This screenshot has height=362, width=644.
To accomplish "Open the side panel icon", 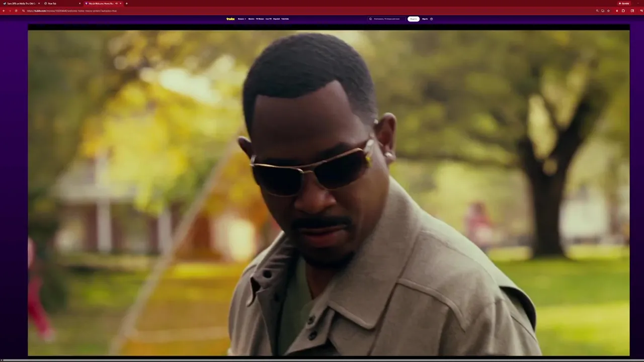I will point(632,11).
